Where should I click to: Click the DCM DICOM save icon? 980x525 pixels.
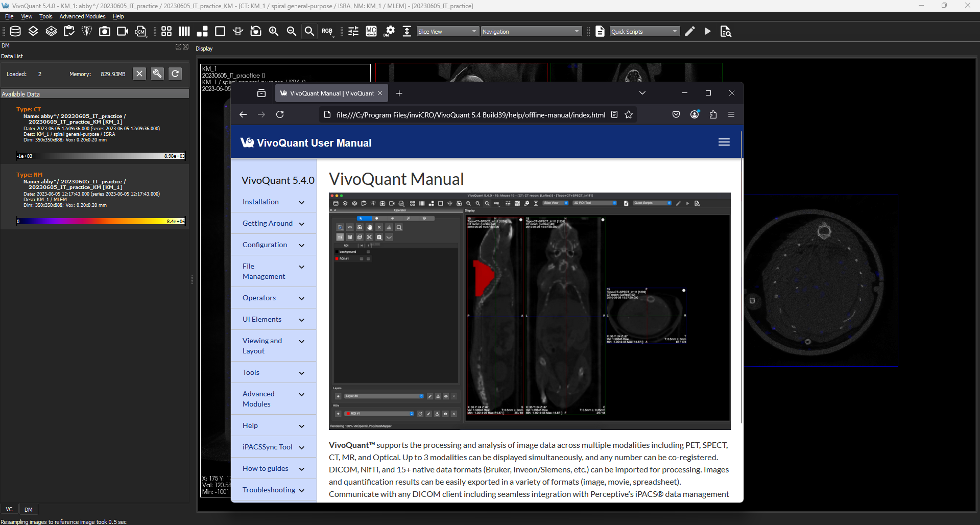(x=140, y=31)
